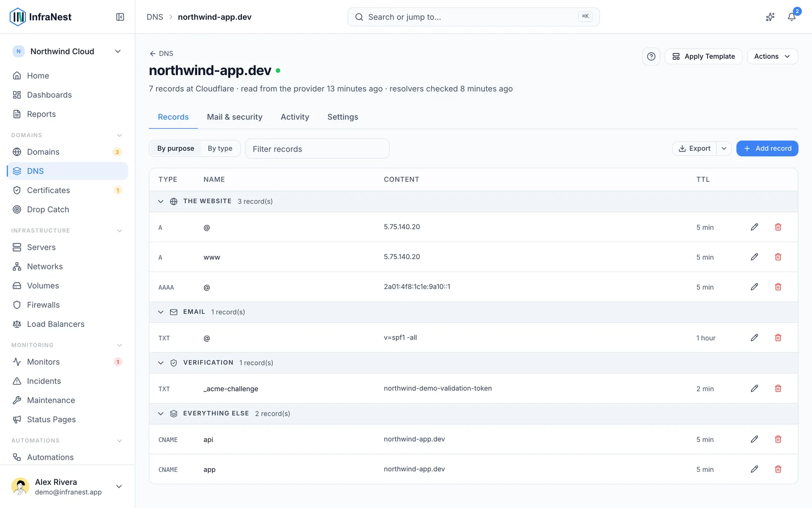The height and width of the screenshot is (508, 812).
Task: Click the sparkle assistant icon
Action: pyautogui.click(x=770, y=17)
